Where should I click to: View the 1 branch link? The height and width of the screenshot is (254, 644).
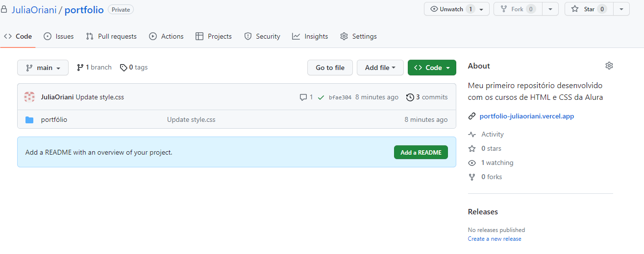coord(94,67)
